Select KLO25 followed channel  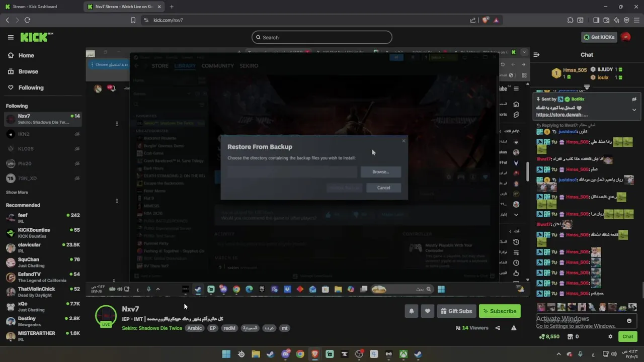point(43,149)
